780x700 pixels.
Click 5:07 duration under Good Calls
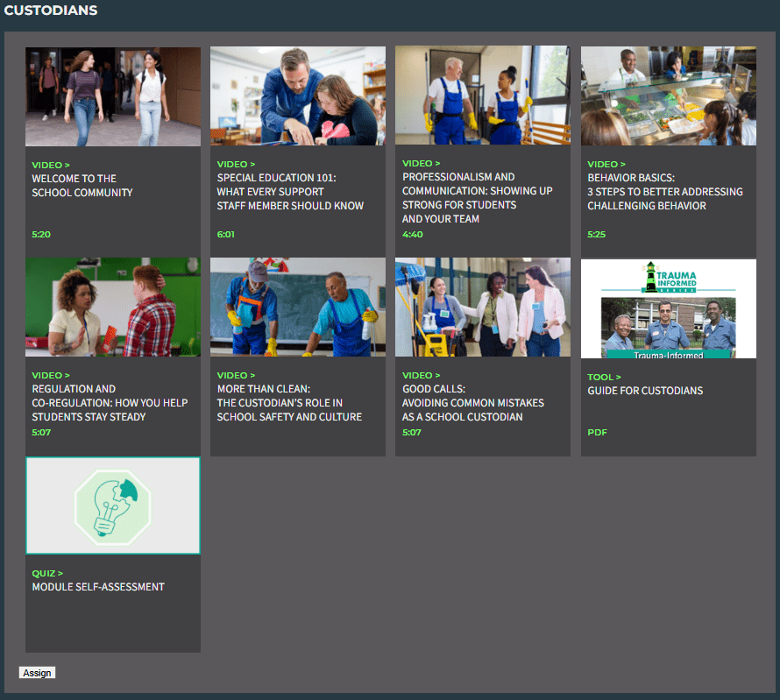(x=411, y=433)
